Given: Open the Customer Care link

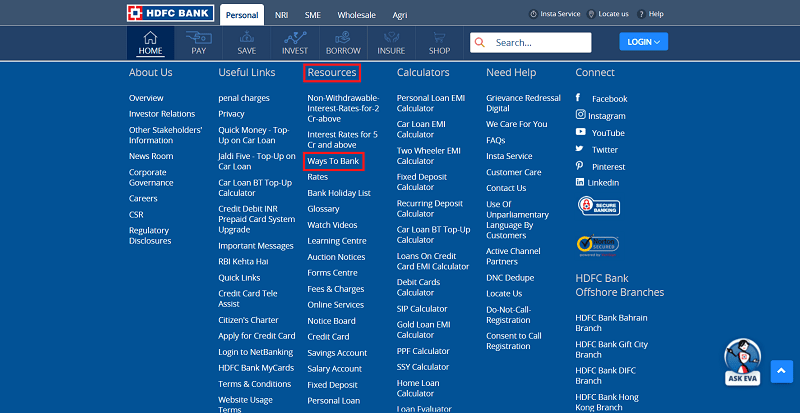Looking at the screenshot, I should pyautogui.click(x=513, y=172).
